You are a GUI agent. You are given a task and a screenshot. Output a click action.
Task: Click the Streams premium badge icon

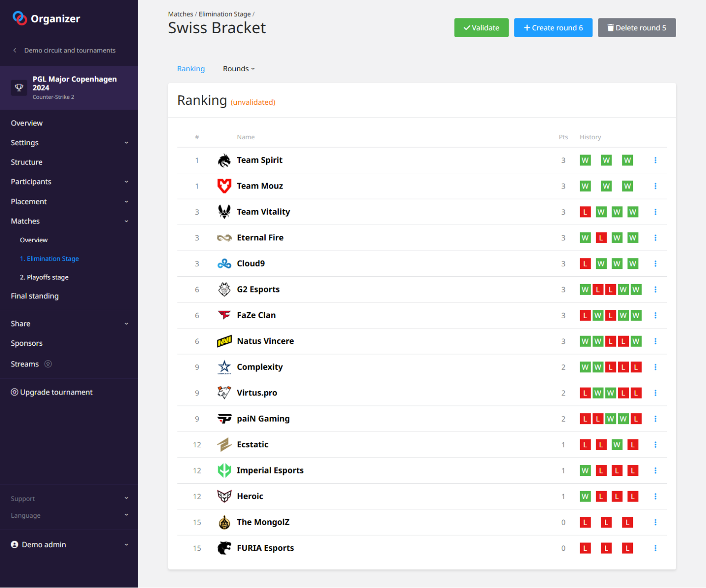coord(48,364)
